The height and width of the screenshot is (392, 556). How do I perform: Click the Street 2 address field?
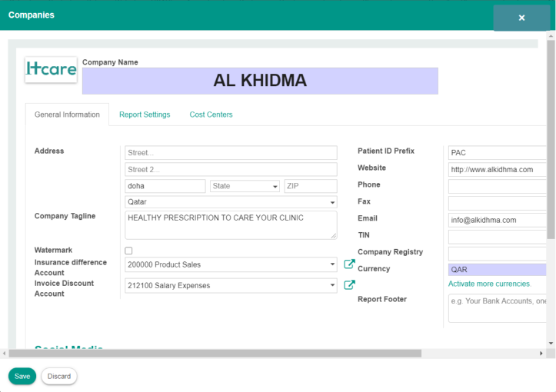point(231,169)
